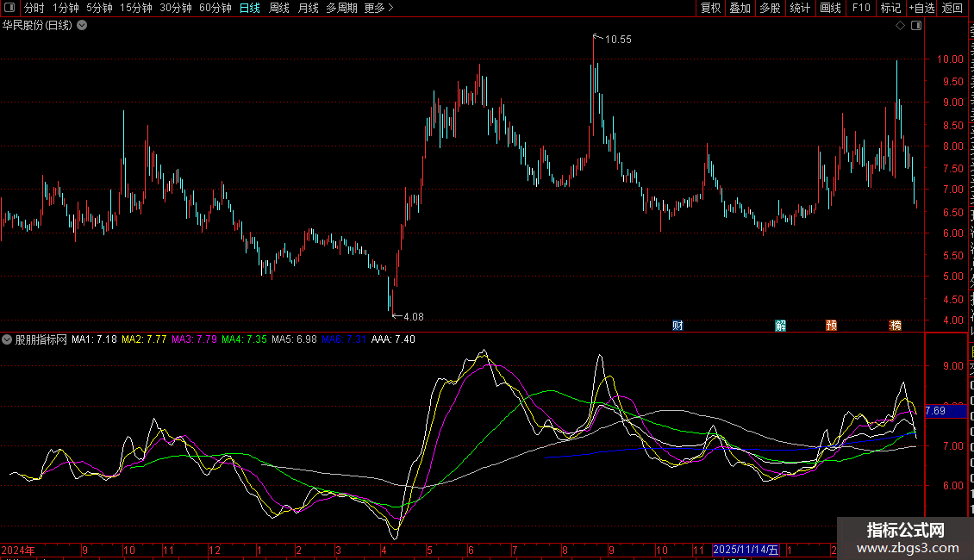Click the 9.00 indicator axis label
The image size is (974, 560).
[x=952, y=366]
